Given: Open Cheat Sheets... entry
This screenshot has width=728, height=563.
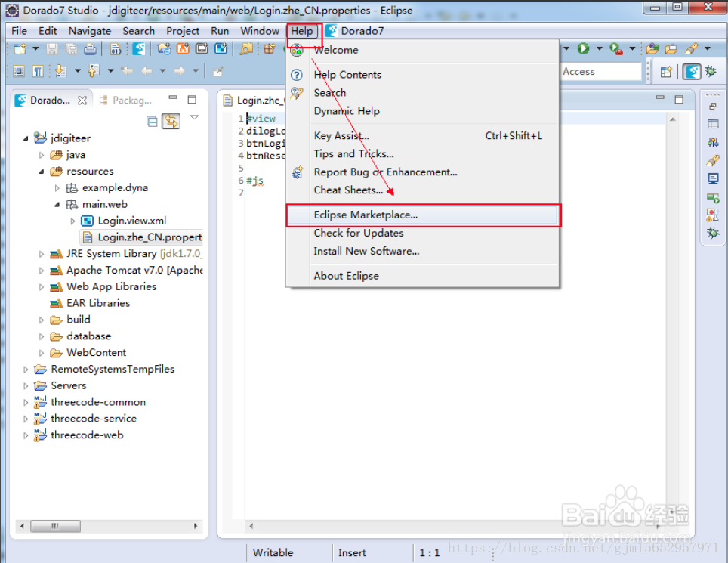Looking at the screenshot, I should tap(422, 190).
